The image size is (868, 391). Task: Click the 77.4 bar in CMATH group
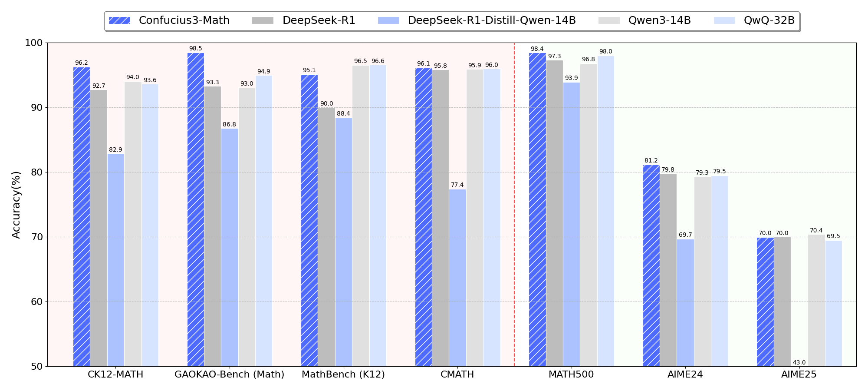[457, 278]
